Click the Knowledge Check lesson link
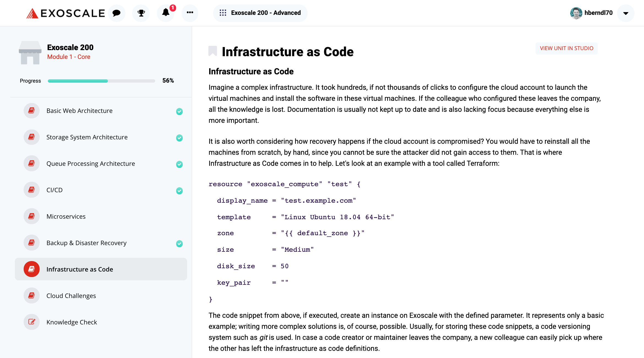Image resolution: width=644 pixels, height=358 pixels. 72,322
